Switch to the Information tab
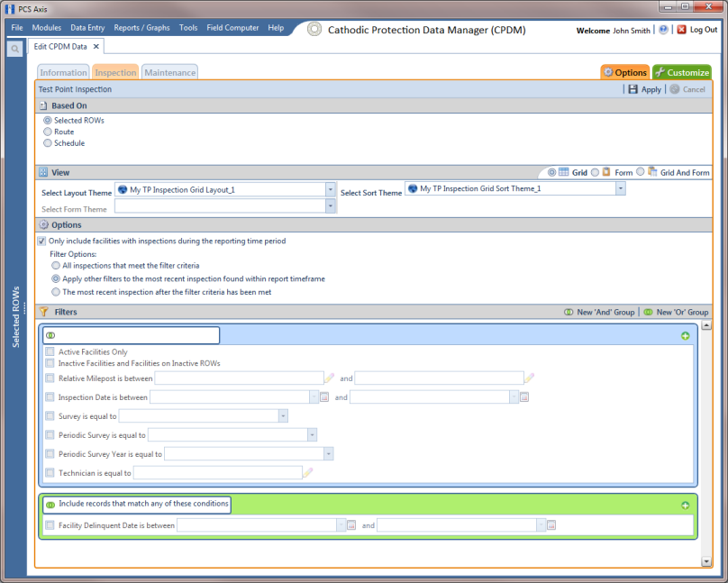The height and width of the screenshot is (583, 728). point(63,72)
